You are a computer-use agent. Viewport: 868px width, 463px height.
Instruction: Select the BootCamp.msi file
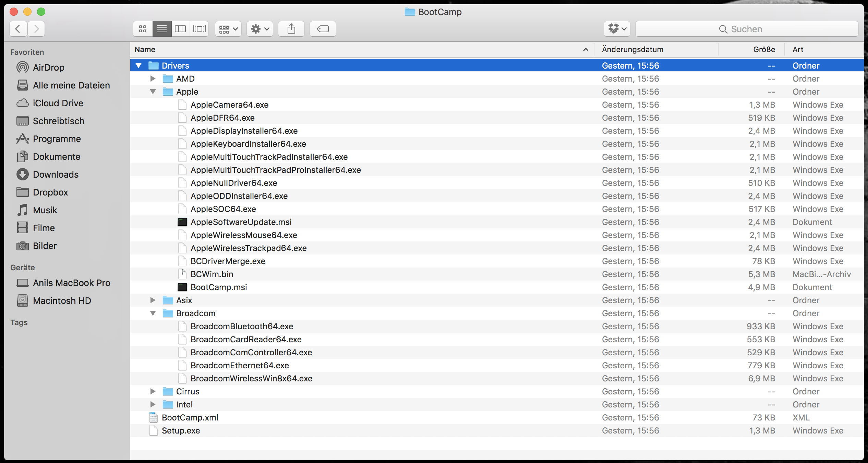219,287
